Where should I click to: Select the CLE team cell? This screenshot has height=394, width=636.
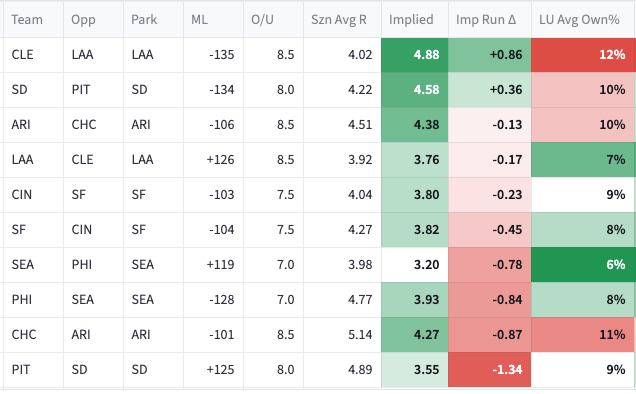pos(33,55)
